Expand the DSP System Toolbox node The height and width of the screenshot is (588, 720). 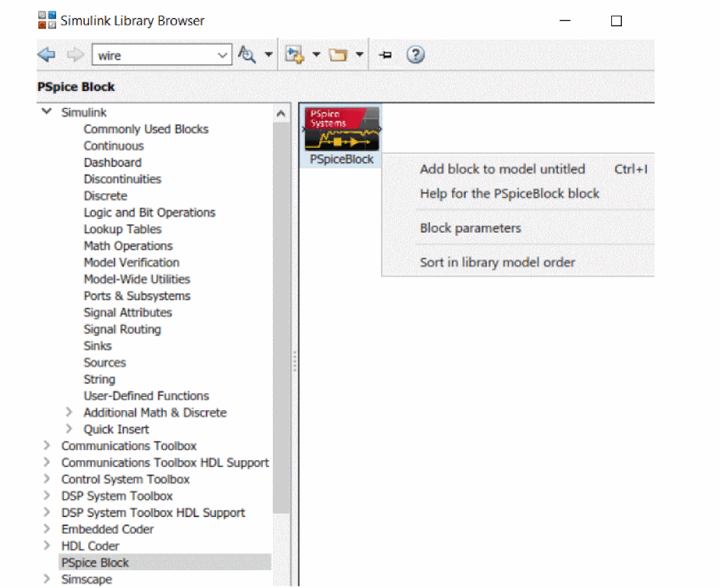[46, 495]
